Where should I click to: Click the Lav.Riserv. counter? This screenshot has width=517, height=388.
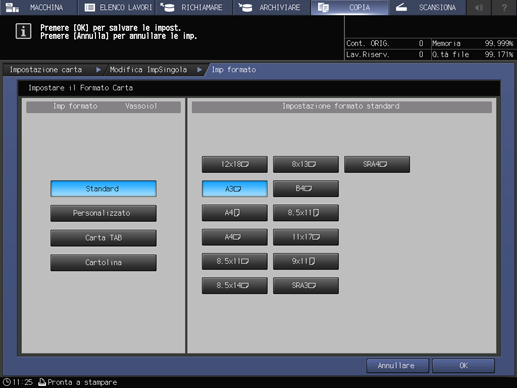coord(385,54)
